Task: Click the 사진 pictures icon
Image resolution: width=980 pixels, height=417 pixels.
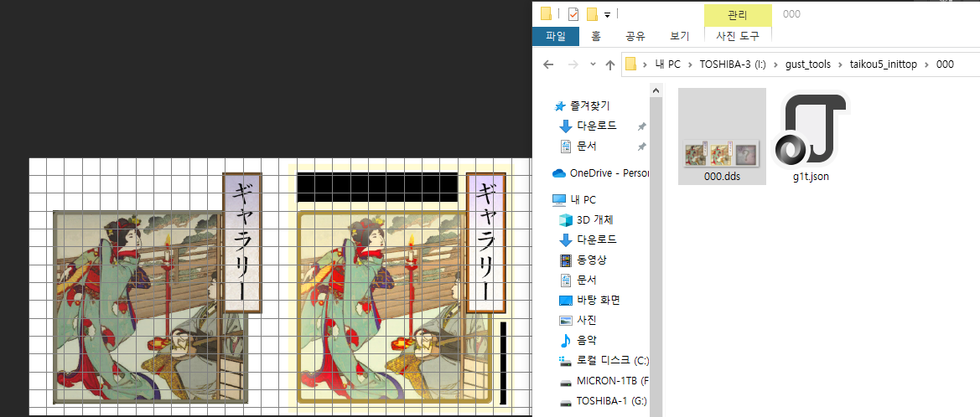Action: tap(566, 320)
